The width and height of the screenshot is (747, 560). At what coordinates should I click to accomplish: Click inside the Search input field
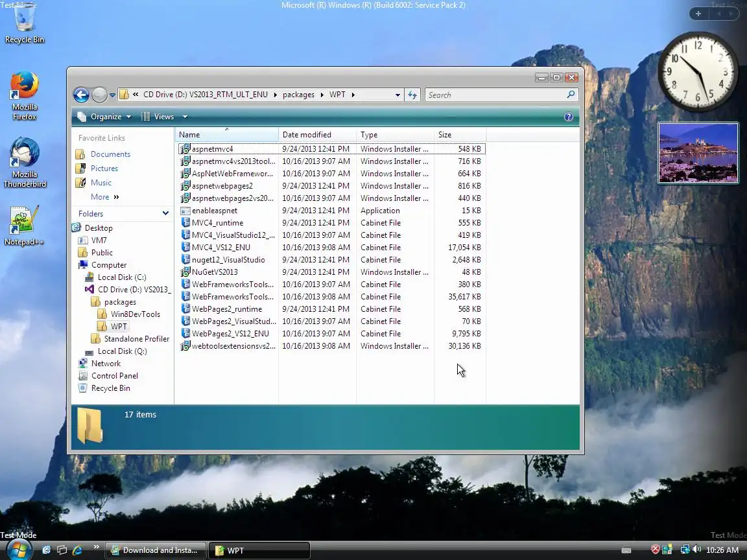click(x=495, y=95)
